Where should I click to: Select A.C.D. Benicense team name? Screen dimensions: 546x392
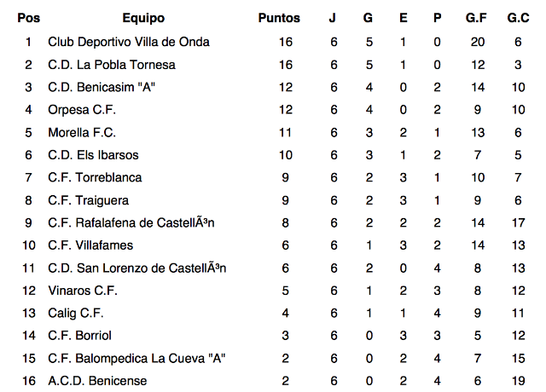tap(97, 380)
